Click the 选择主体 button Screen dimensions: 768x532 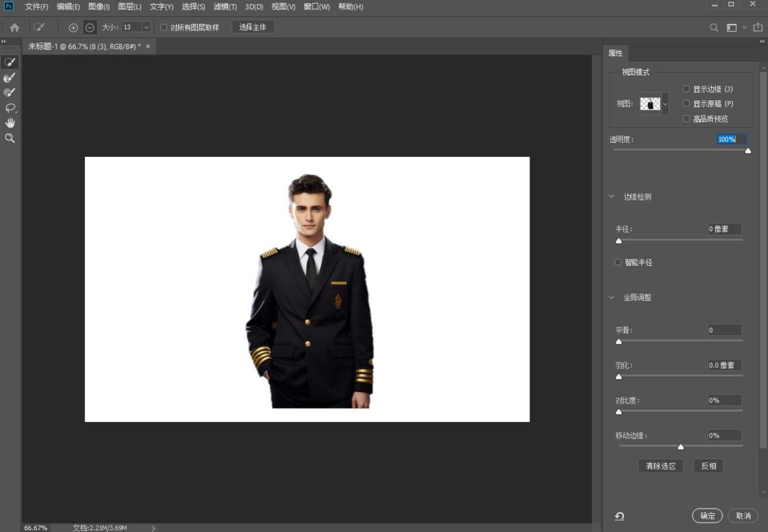(253, 27)
